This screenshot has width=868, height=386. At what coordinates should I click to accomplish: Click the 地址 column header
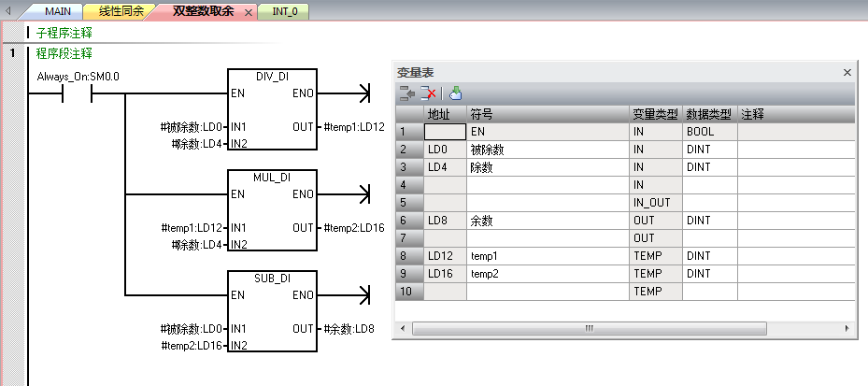[x=445, y=115]
